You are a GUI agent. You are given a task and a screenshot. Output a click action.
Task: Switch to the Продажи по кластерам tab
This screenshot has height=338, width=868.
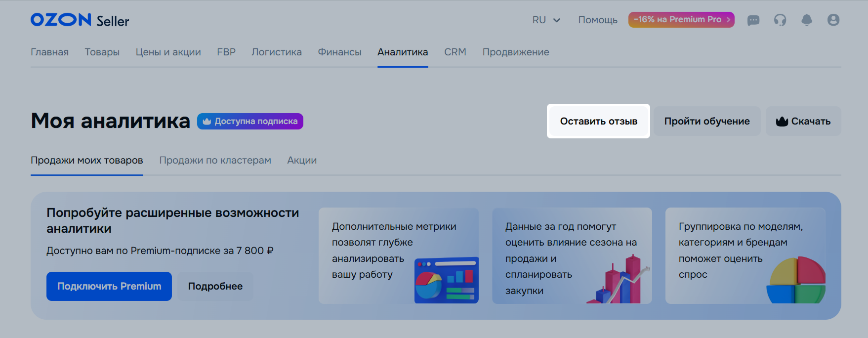coord(215,160)
